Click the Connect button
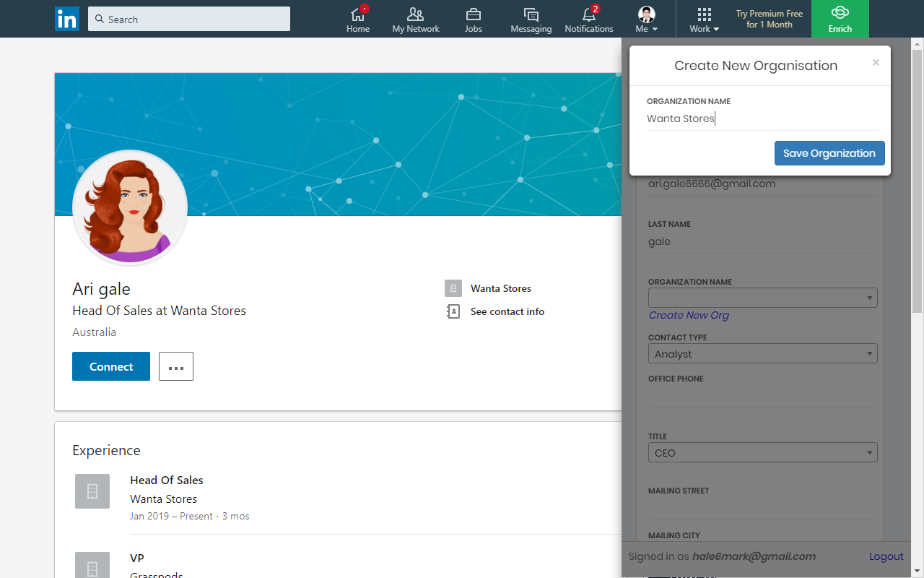 (x=111, y=366)
